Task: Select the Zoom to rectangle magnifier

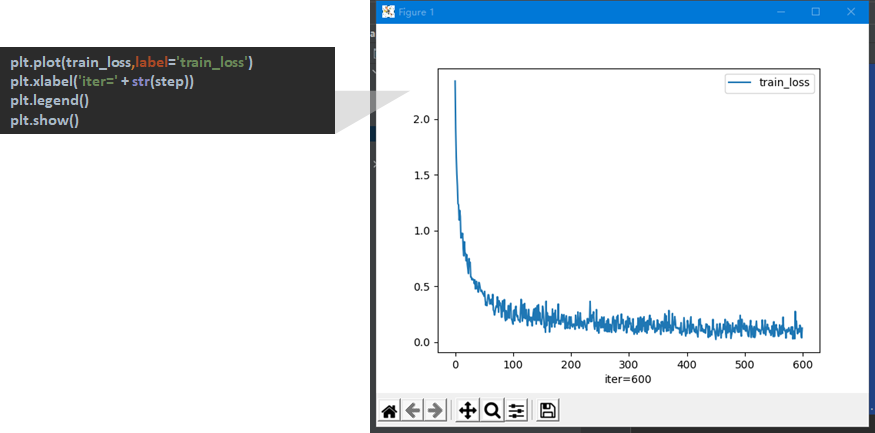Action: 492,410
